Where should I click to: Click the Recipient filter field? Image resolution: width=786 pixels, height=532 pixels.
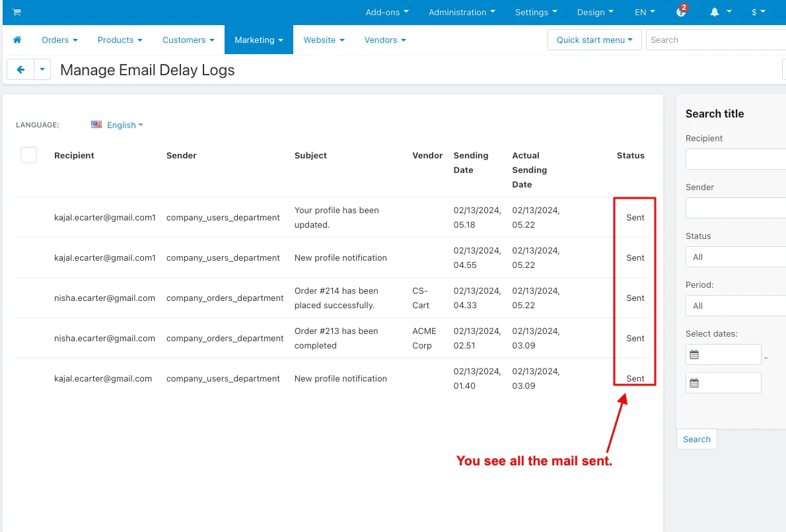pyautogui.click(x=735, y=159)
